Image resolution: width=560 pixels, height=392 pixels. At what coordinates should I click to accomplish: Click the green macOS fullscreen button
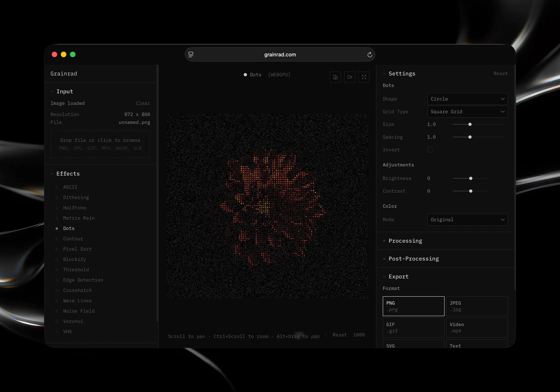(73, 54)
